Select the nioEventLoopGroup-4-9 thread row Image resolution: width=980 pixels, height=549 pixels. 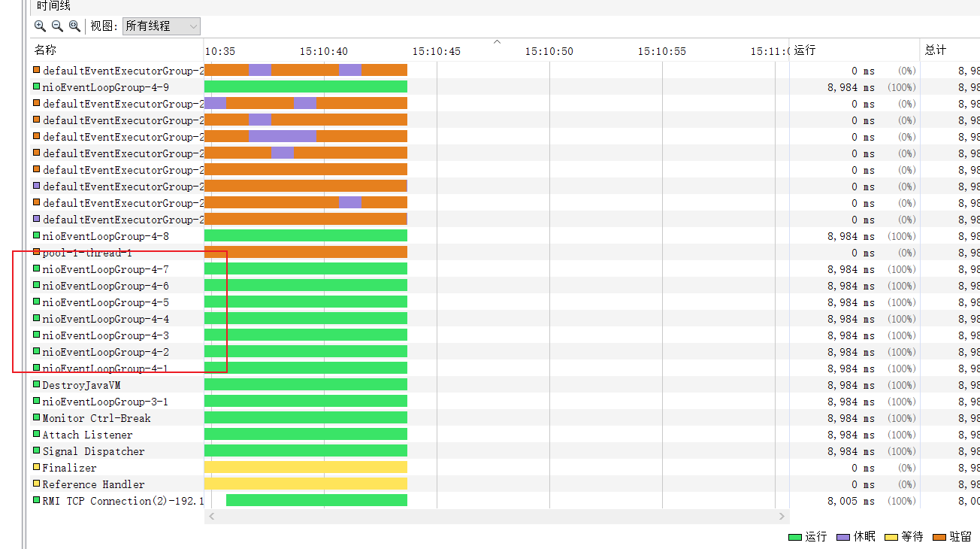click(x=105, y=87)
